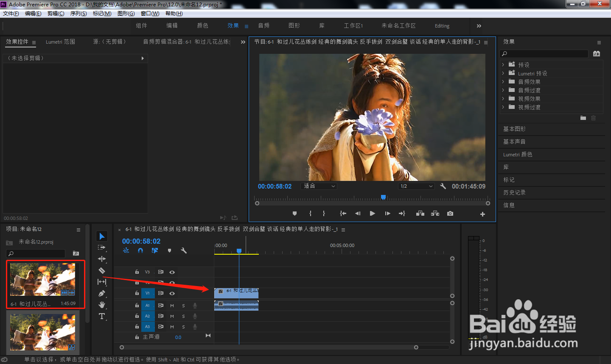Open Program monitor wrench settings

[443, 186]
